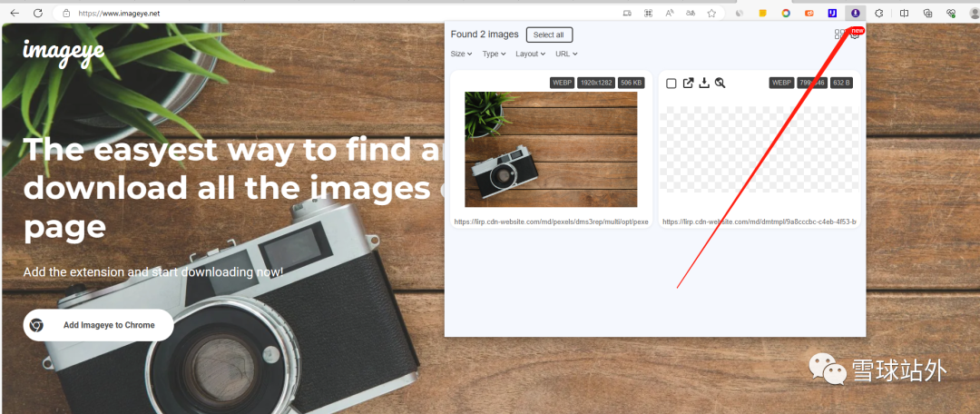Refresh the current page
This screenshot has height=414, width=980.
pos(37,14)
